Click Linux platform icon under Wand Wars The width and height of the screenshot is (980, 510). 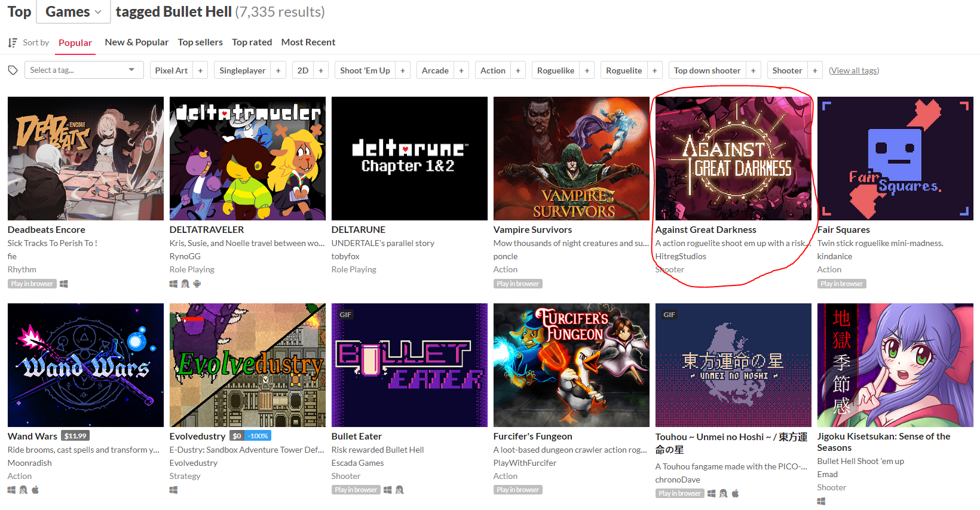click(x=23, y=490)
